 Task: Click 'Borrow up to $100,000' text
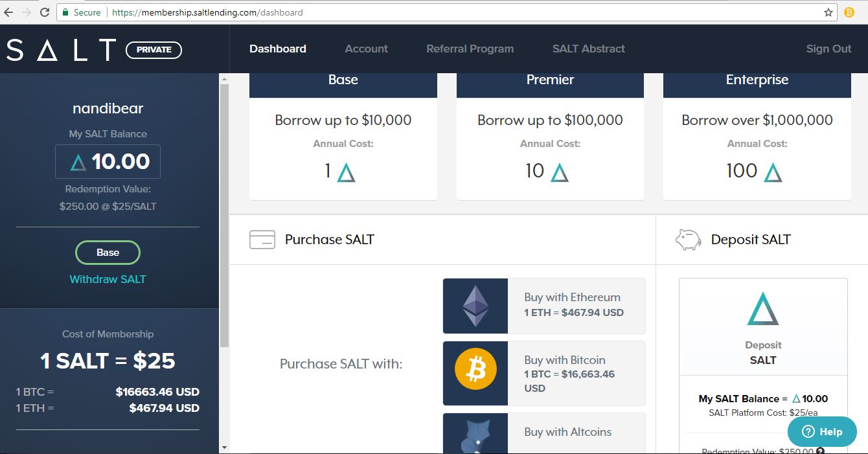tap(550, 120)
